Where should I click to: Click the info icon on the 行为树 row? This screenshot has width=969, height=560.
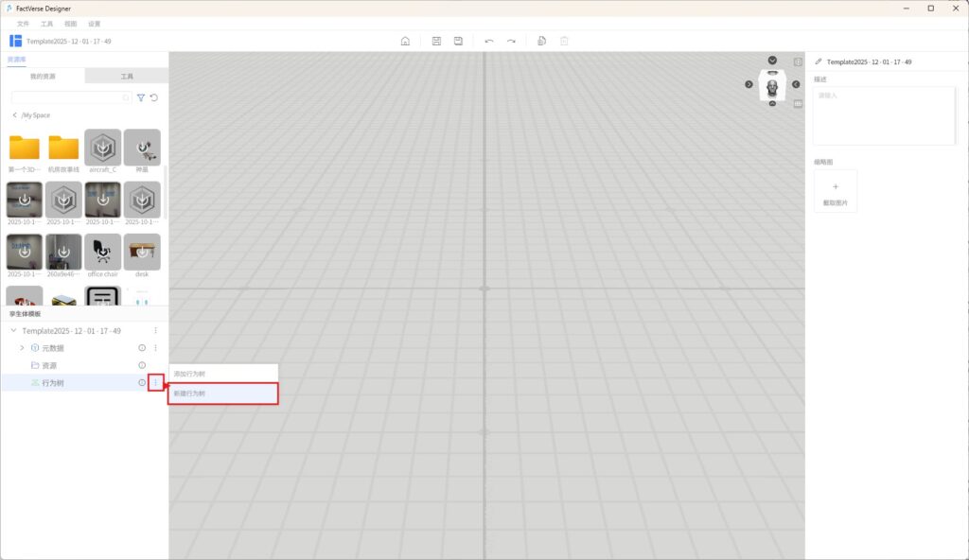point(142,382)
